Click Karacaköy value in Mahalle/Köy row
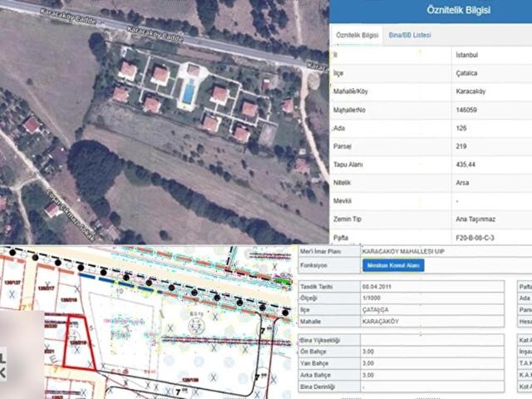The width and height of the screenshot is (532, 399). coord(470,92)
